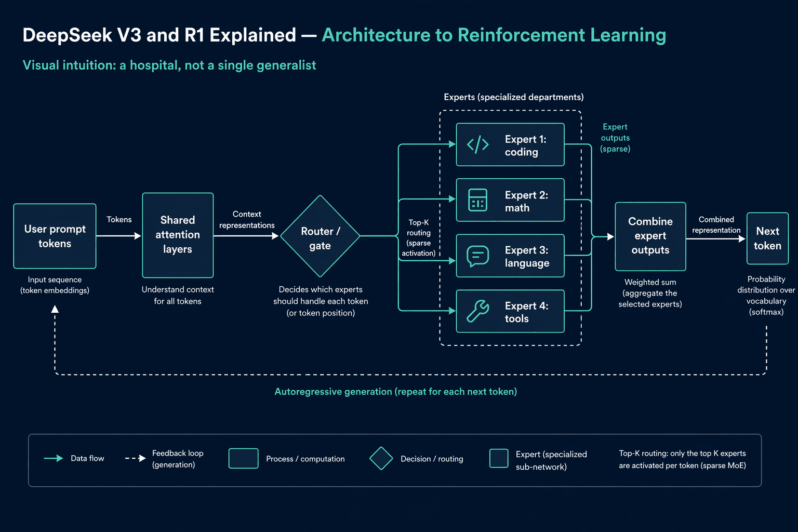Select the "Weighted sum (aggregate the selected experts)" caption
The width and height of the screenshot is (798, 532).
point(650,293)
